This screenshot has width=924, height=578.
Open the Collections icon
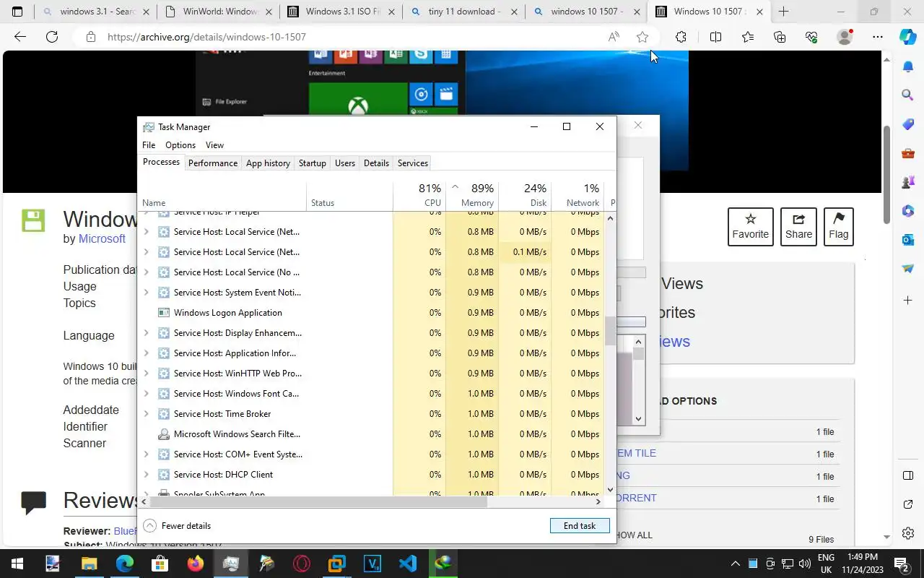(x=780, y=37)
